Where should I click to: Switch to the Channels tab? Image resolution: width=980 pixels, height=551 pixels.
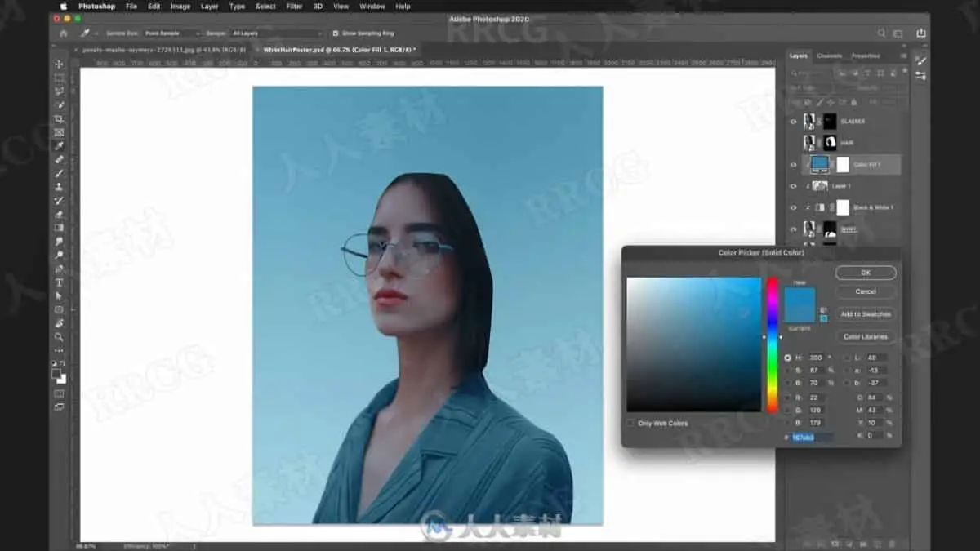(x=829, y=56)
